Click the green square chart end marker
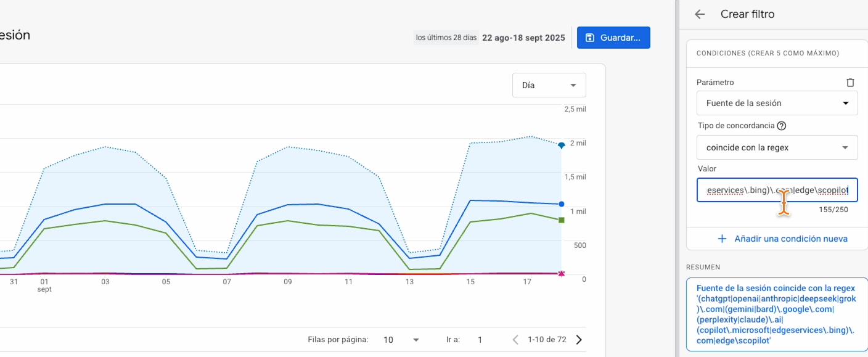Viewport: 868px width, 357px height. pyautogui.click(x=561, y=220)
